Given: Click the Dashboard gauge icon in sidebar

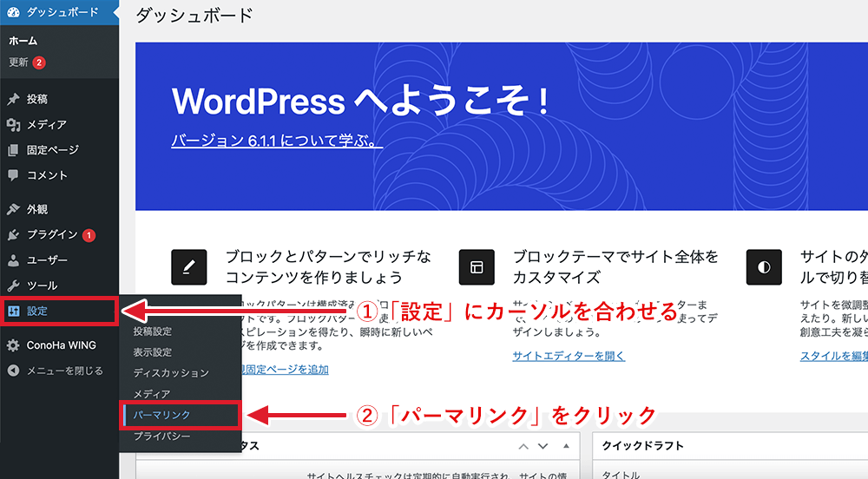Looking at the screenshot, I should (x=14, y=12).
